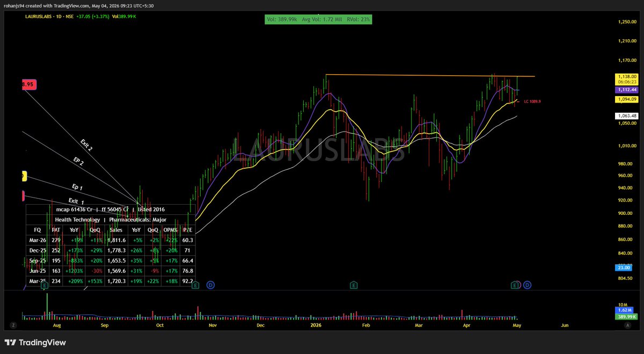Click the yellow 1,094.09 price label
Viewport: 644px width, 354px height.
(627, 99)
